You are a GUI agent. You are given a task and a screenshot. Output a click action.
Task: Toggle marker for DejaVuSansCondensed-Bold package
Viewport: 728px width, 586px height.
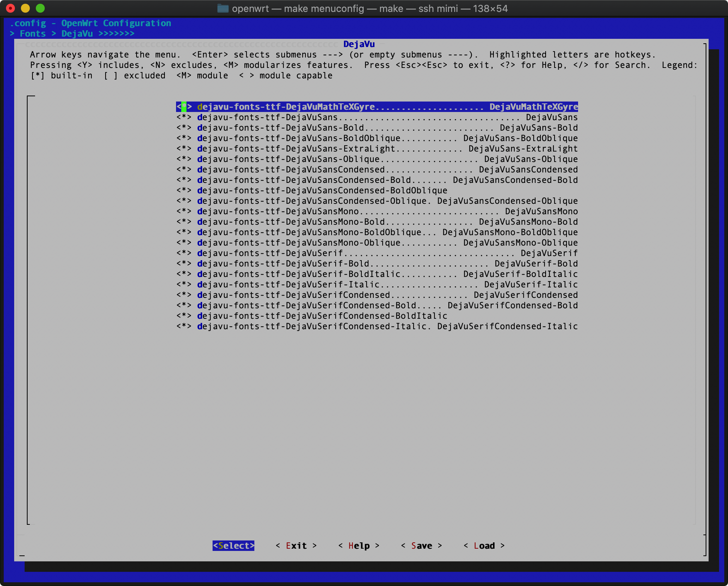coord(184,180)
